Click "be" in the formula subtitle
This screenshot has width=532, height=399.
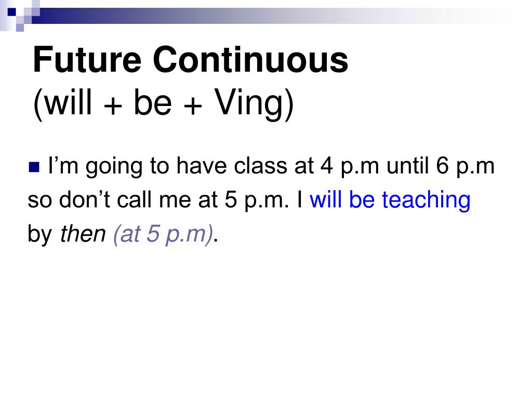(x=152, y=102)
